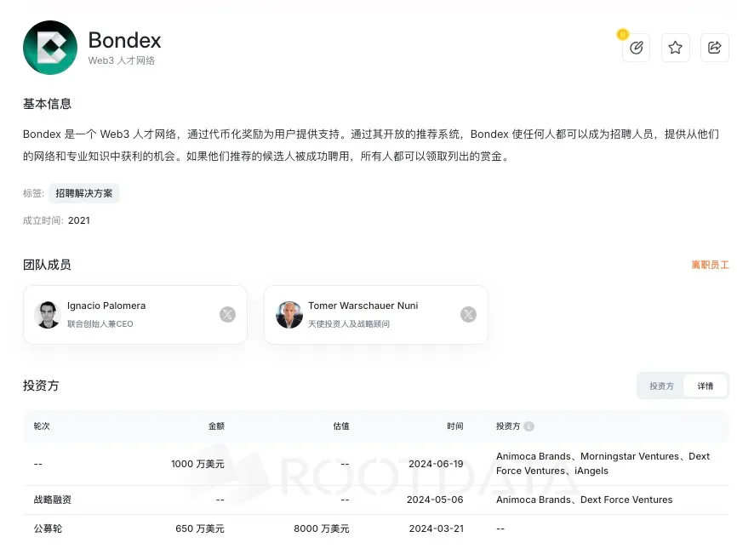Click the Bondex title heading
737x560 pixels.
(124, 41)
